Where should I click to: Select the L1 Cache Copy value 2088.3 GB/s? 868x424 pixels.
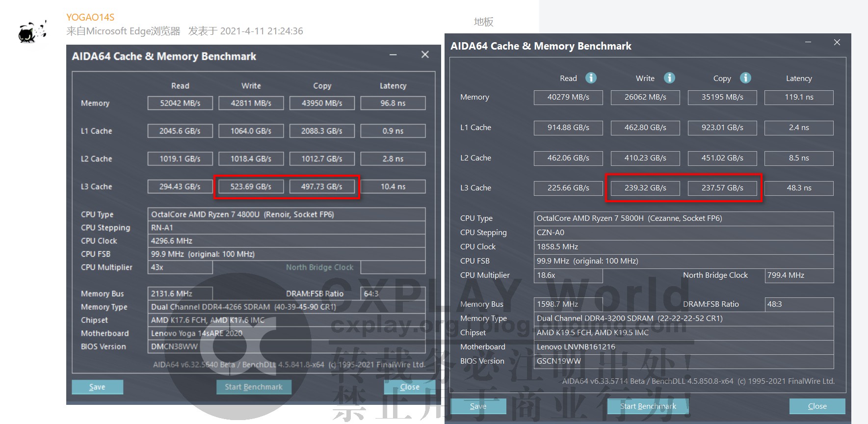pos(322,131)
